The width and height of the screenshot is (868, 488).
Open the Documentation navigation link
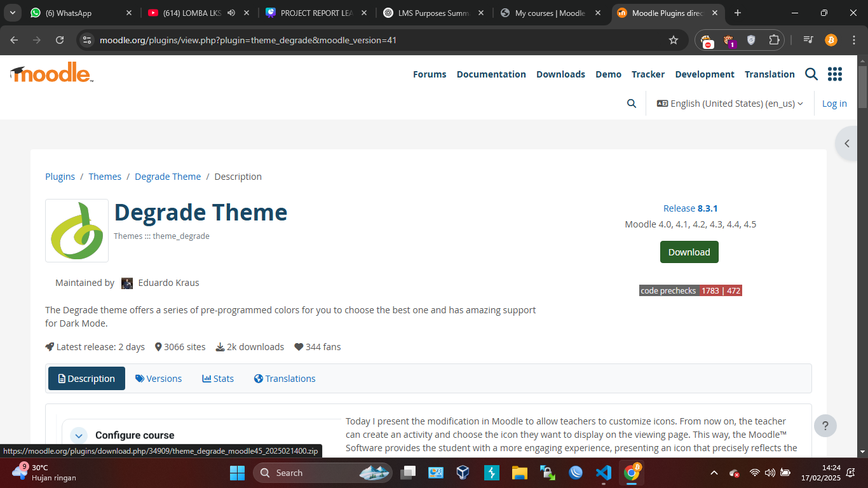491,74
